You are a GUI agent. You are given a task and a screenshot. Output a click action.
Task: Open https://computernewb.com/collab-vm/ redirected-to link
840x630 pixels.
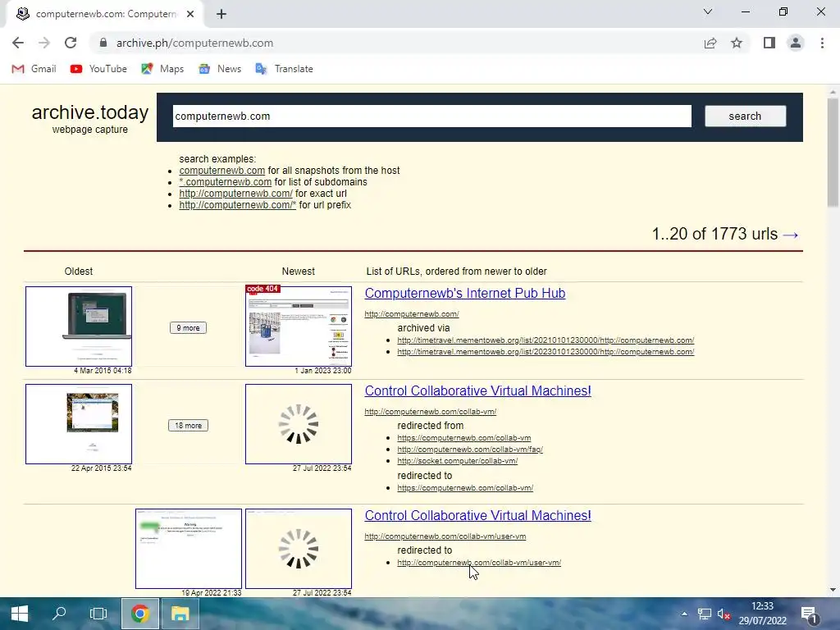(x=465, y=488)
